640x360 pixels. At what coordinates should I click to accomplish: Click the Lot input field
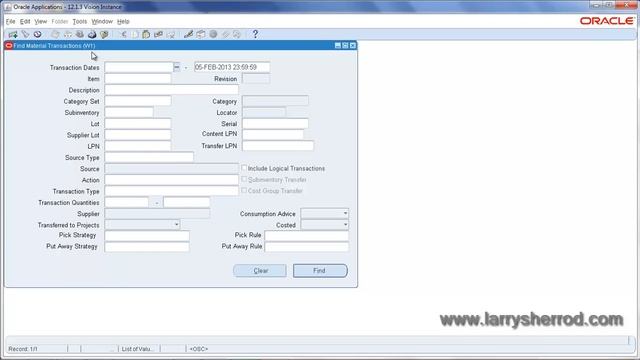tap(138, 123)
